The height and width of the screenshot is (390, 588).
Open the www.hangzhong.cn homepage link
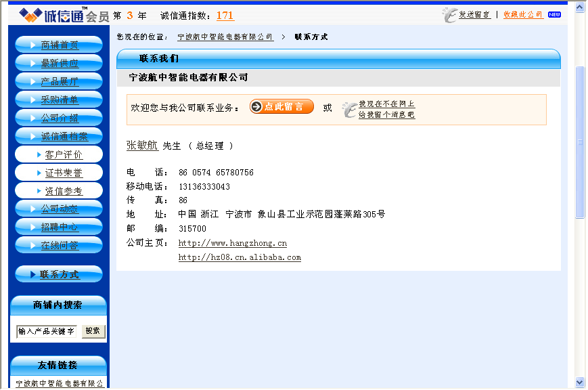click(x=232, y=243)
